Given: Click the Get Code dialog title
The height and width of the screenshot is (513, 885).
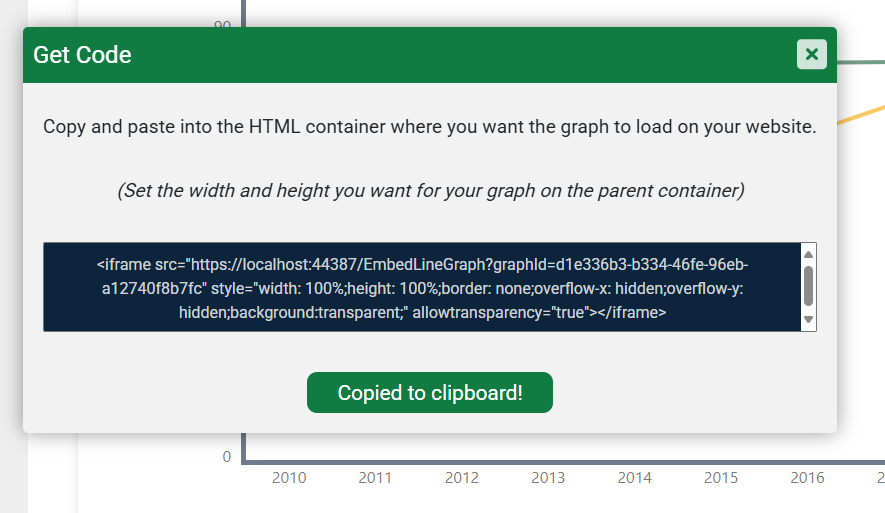Looking at the screenshot, I should [82, 55].
